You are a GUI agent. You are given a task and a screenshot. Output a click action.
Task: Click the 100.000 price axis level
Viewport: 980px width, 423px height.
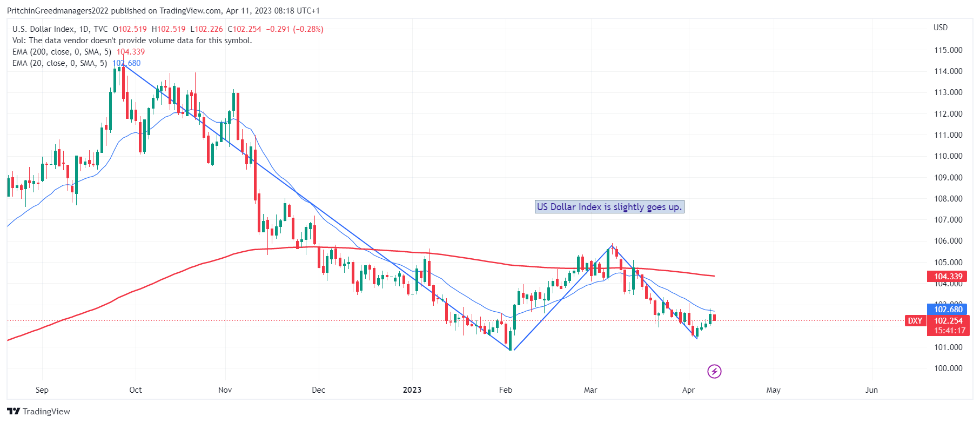point(948,368)
